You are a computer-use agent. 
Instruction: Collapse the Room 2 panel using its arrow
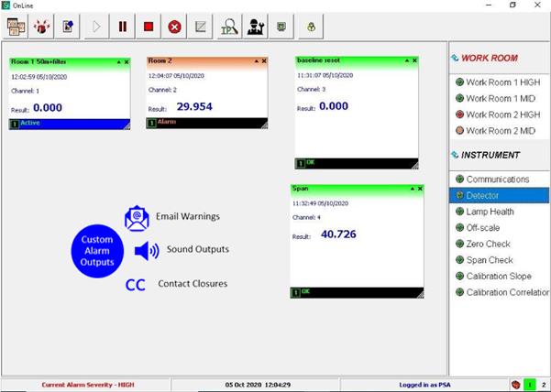point(254,61)
